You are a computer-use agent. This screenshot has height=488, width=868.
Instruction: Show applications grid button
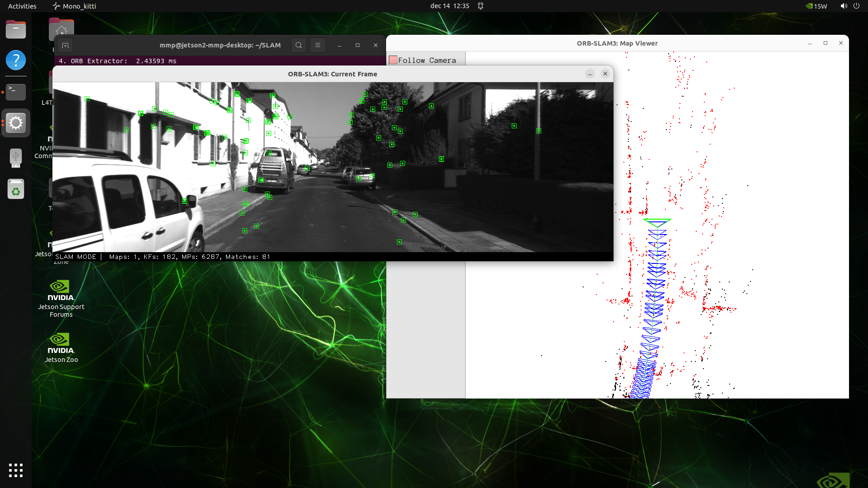tap(16, 470)
